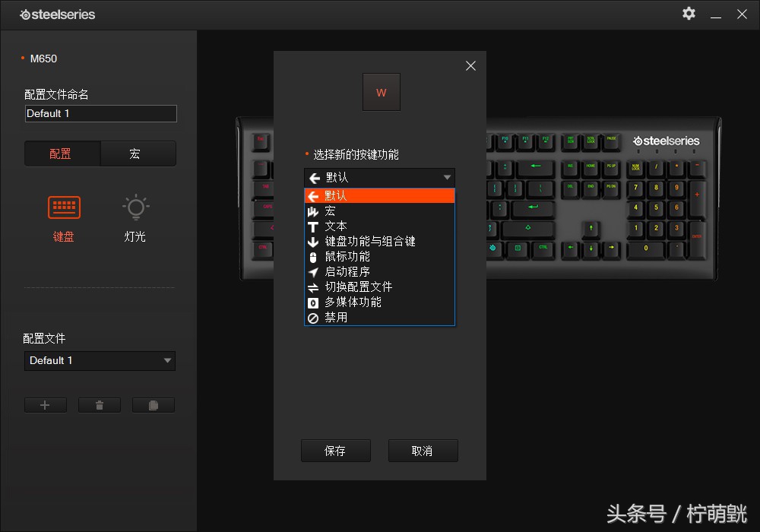This screenshot has width=760, height=532.
Task: Click the 取消 cancel button
Action: coord(423,451)
